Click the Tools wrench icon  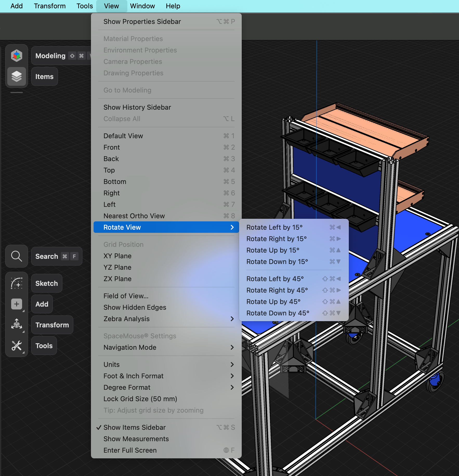coord(17,346)
